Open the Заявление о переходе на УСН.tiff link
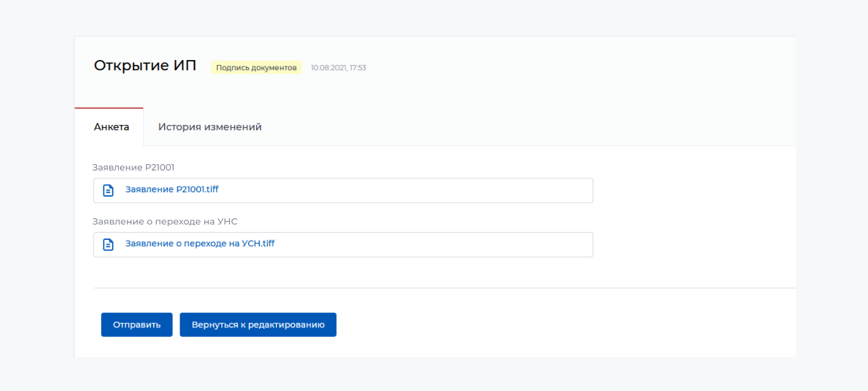 tap(200, 244)
